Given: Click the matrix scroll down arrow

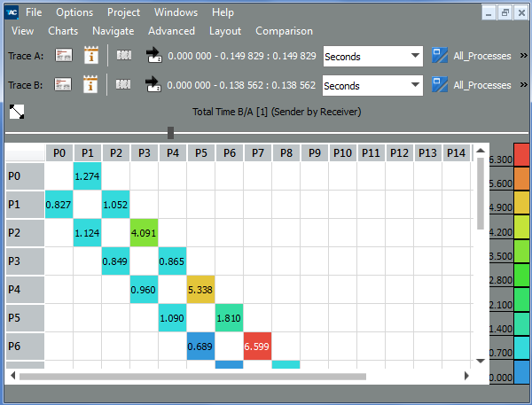Looking at the screenshot, I should pos(480,361).
